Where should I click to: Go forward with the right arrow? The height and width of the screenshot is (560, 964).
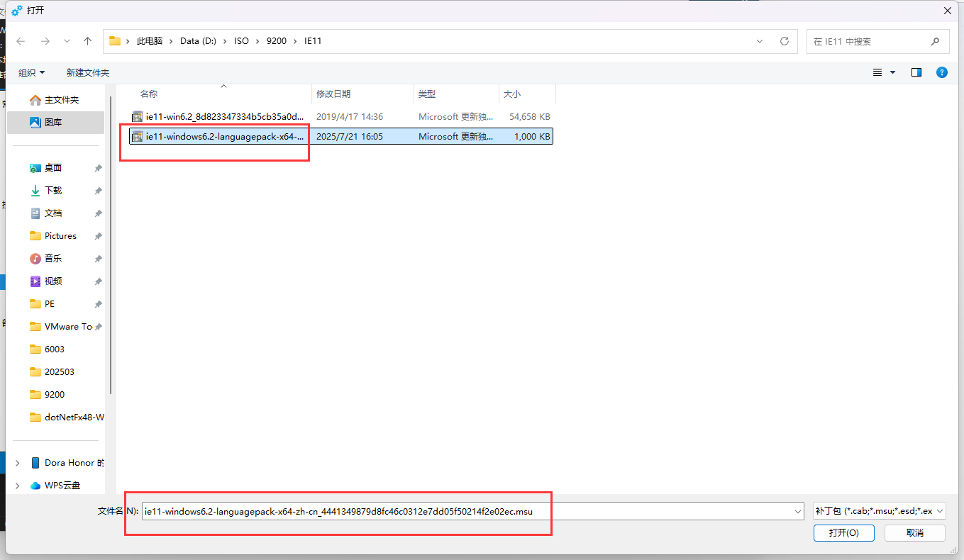click(45, 41)
